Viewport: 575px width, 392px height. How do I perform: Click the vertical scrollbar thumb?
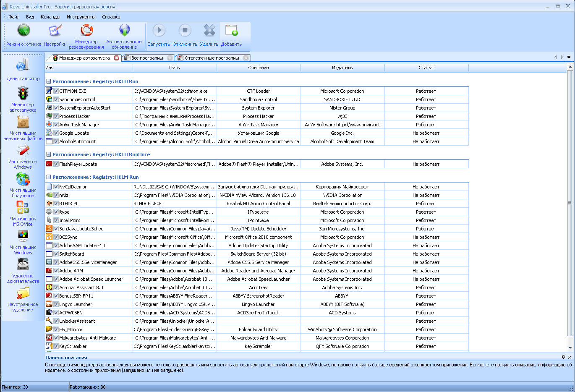(x=570, y=203)
